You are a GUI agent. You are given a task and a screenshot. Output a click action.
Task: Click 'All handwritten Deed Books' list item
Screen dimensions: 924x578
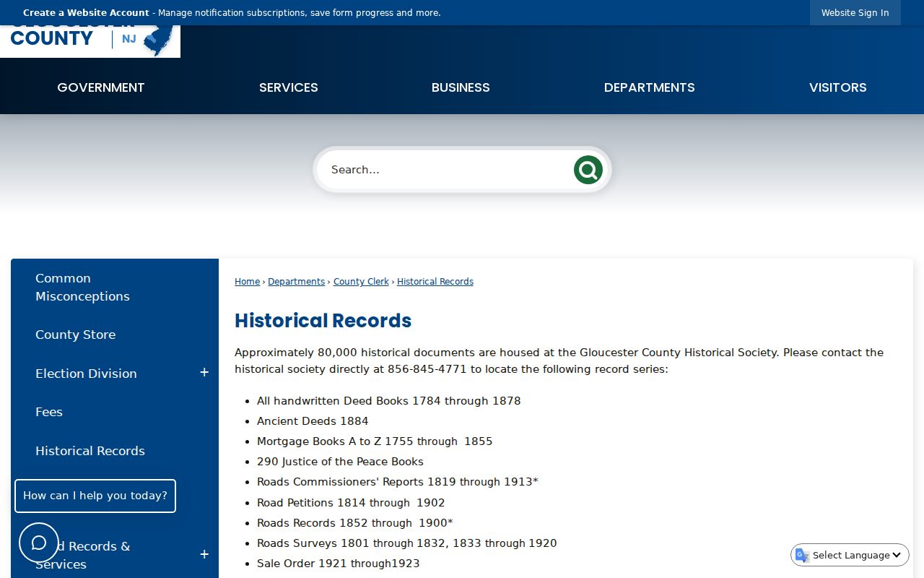[388, 401]
